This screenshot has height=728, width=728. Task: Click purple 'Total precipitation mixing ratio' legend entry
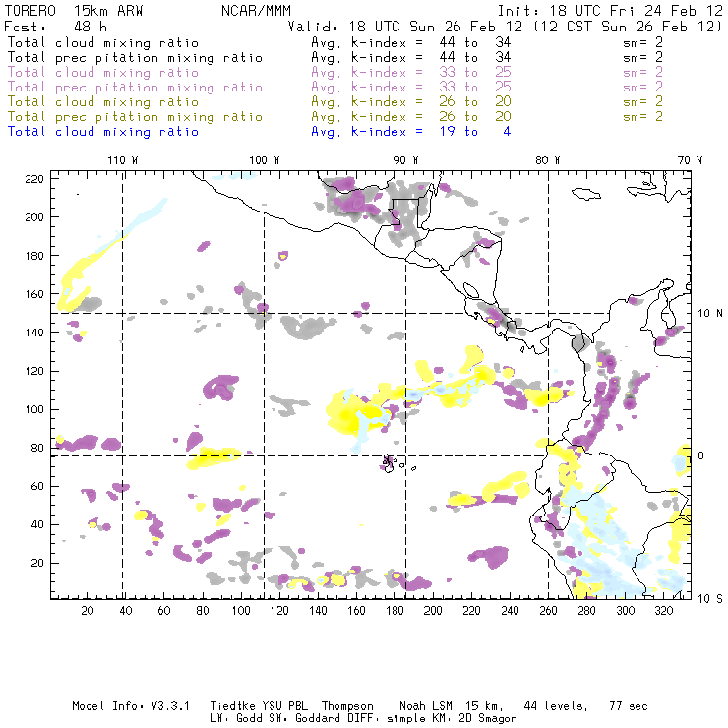point(135,88)
